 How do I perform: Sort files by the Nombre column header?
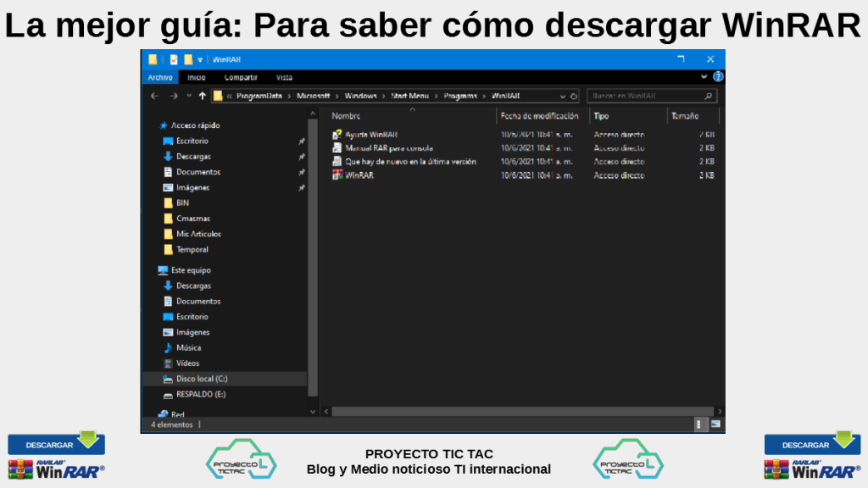346,116
